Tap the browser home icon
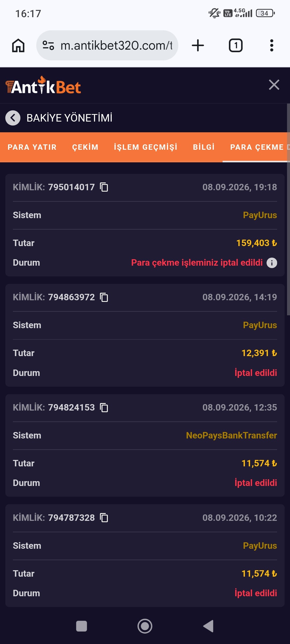The height and width of the screenshot is (644, 290). (18, 45)
